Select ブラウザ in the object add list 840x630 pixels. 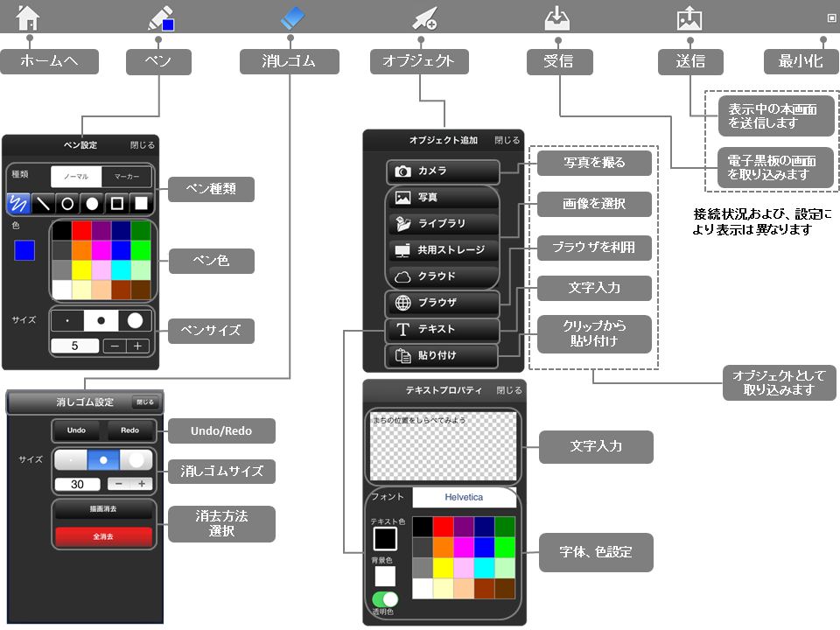tap(443, 304)
